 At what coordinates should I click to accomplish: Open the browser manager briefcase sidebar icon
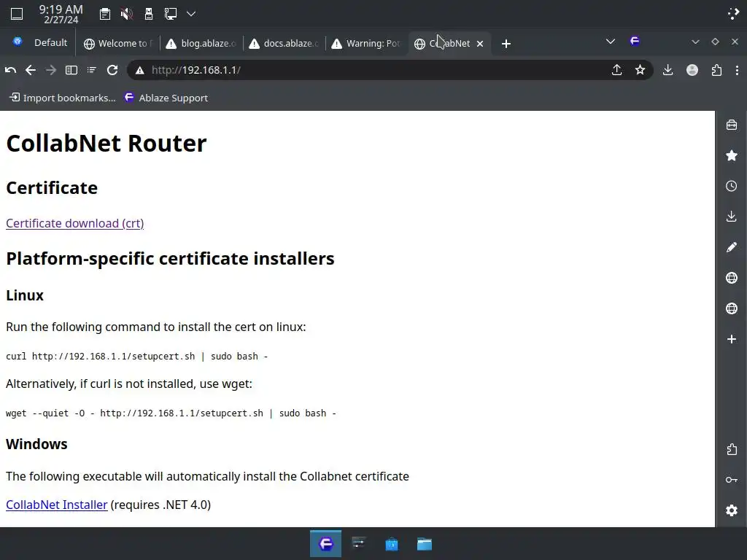click(732, 125)
